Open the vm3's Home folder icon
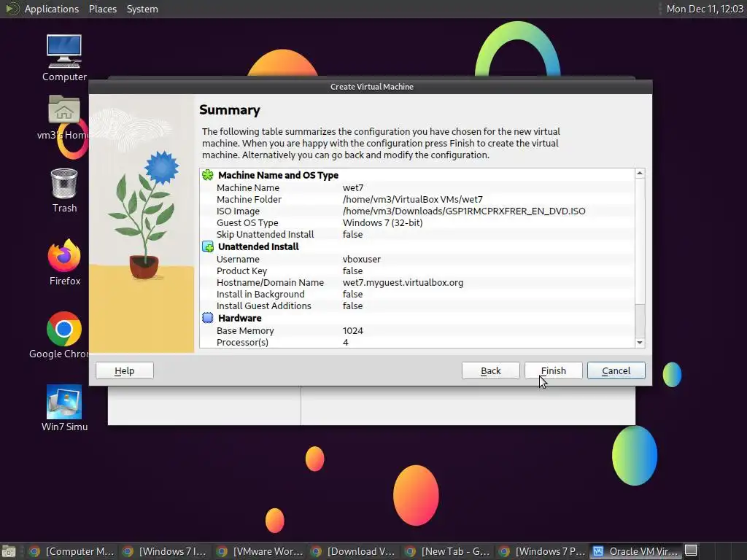This screenshot has height=560, width=747. 63,117
